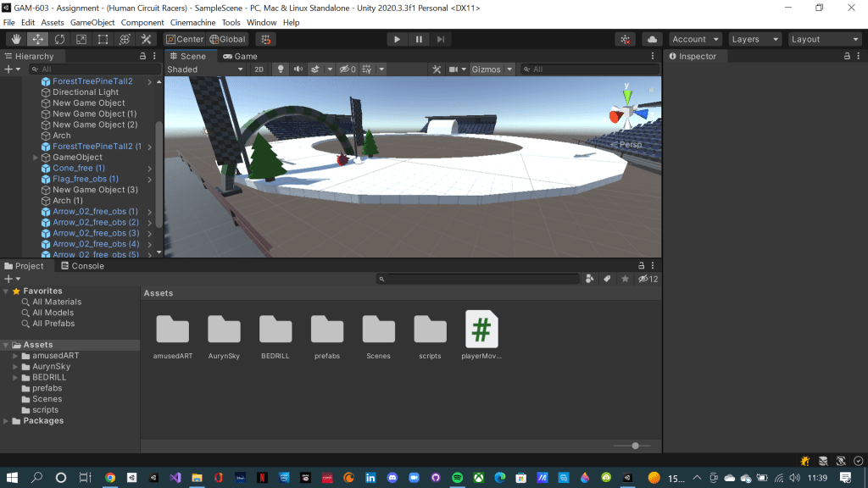Image resolution: width=868 pixels, height=488 pixels.
Task: Toggle pivot Center button
Action: click(184, 39)
